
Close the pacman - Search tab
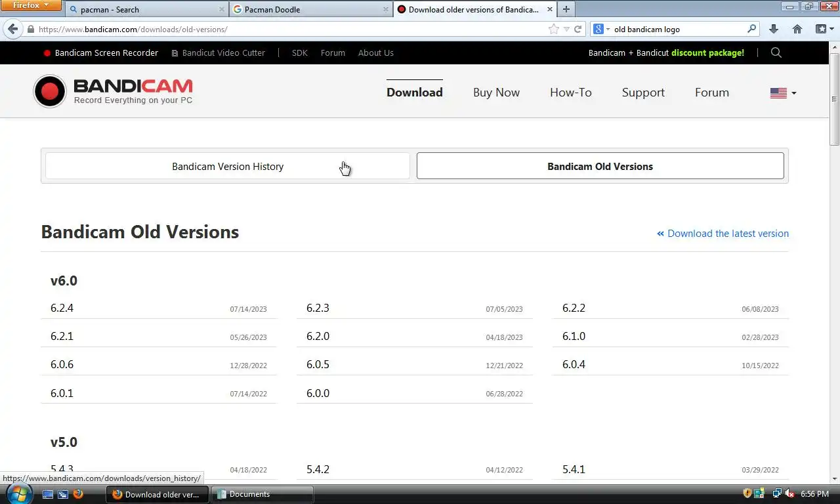221,10
